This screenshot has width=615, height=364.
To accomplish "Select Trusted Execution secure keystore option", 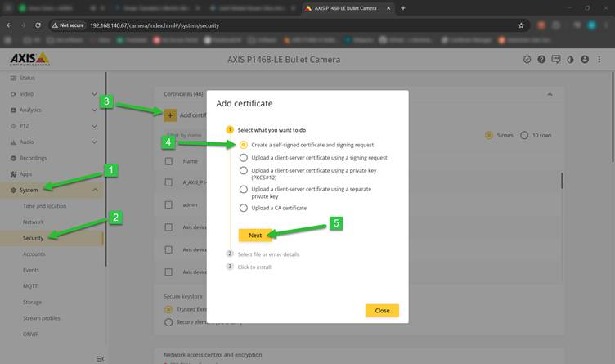I will click(168, 309).
